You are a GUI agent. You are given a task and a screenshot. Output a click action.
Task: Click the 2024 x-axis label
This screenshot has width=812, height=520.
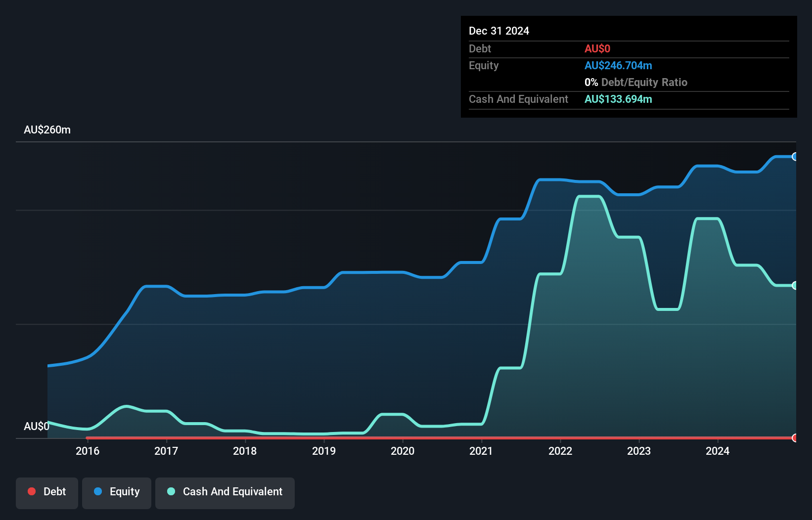718,451
